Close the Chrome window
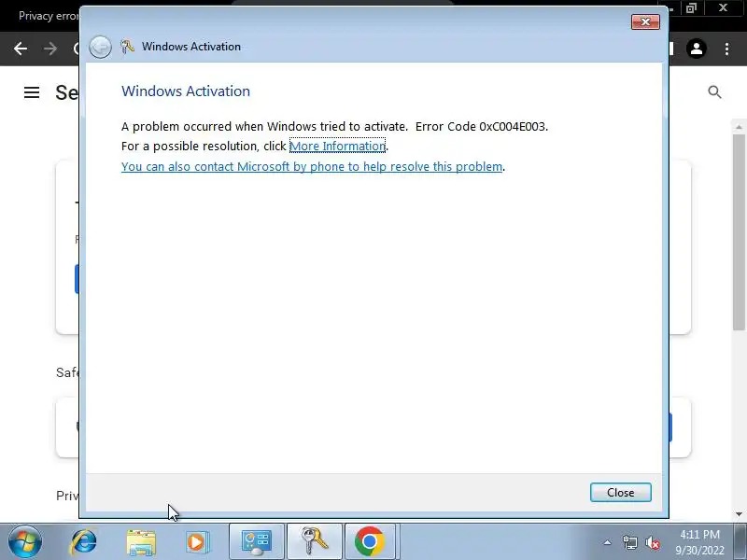Image resolution: width=747 pixels, height=560 pixels. (x=723, y=7)
